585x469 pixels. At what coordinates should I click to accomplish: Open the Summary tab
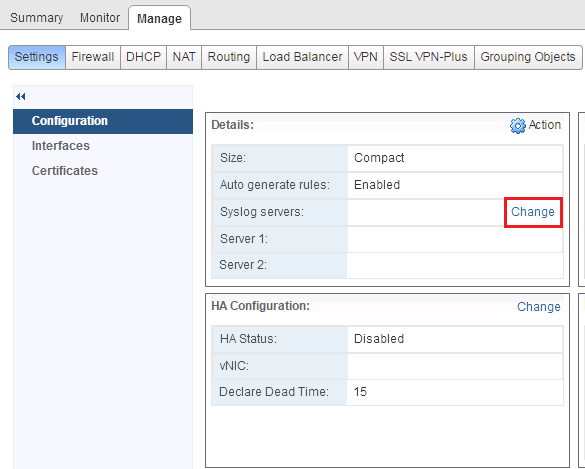pos(37,18)
